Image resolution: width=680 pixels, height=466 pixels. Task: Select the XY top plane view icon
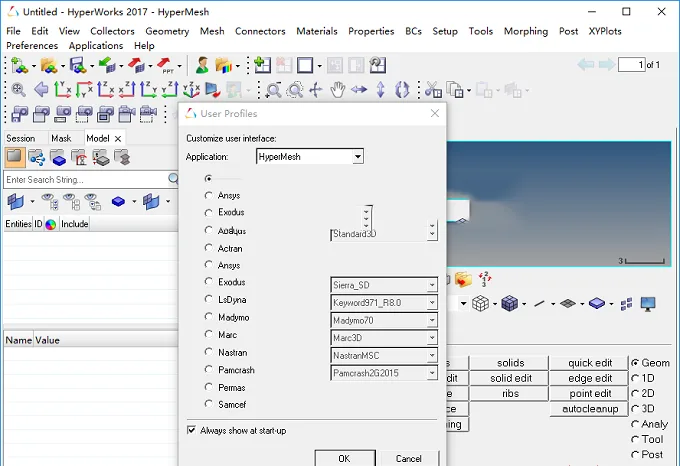pyautogui.click(x=62, y=90)
